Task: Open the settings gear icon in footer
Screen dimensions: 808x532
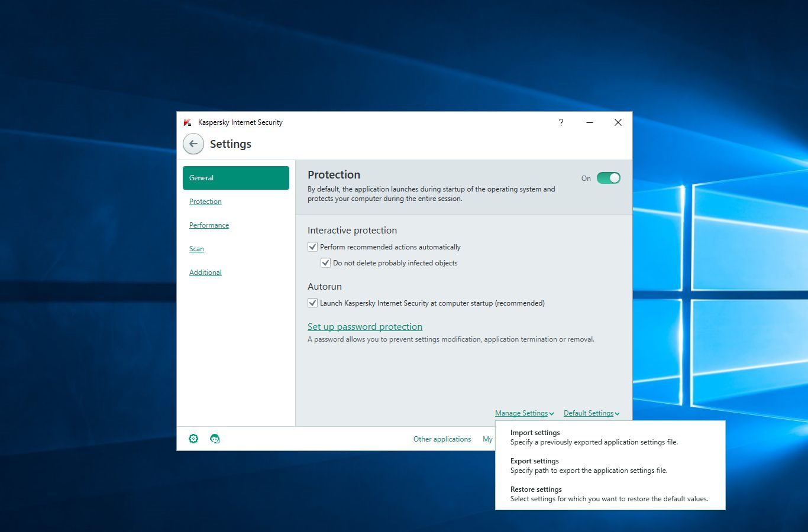Action: (x=193, y=439)
